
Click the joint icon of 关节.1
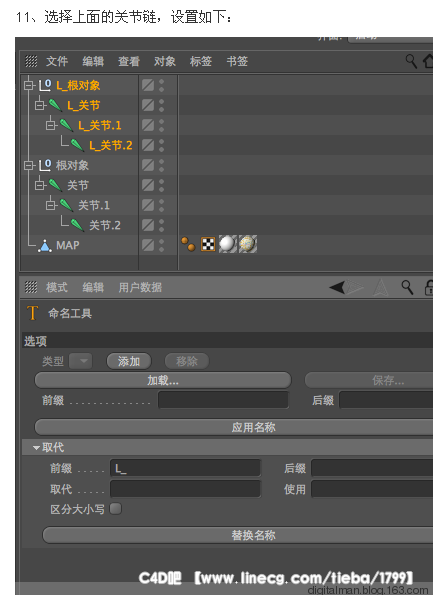pyautogui.click(x=66, y=205)
